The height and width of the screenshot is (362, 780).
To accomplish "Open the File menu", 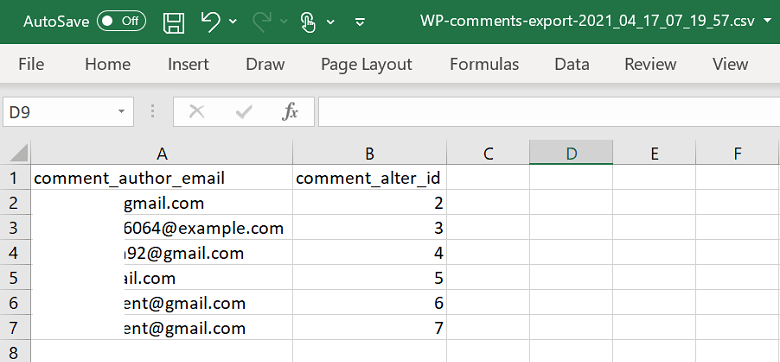I will point(31,64).
